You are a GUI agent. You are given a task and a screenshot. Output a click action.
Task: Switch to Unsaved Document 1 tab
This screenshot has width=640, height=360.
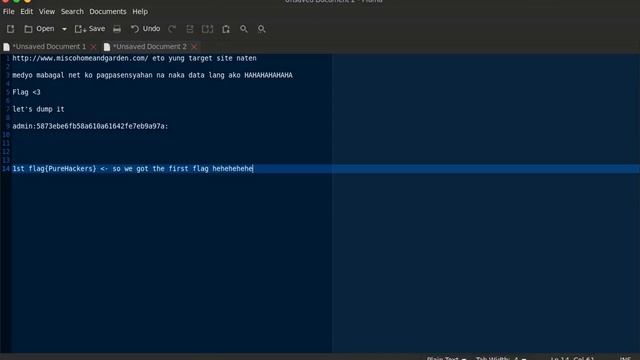(49, 47)
